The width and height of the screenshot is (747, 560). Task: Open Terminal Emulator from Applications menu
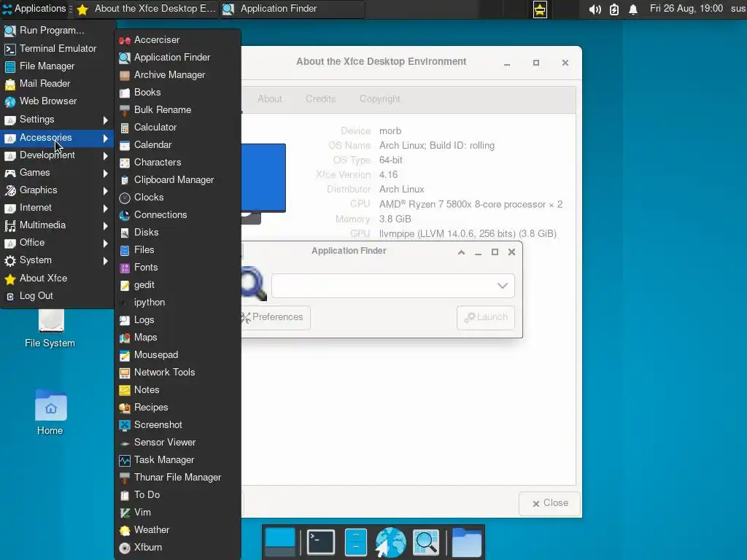click(x=57, y=49)
